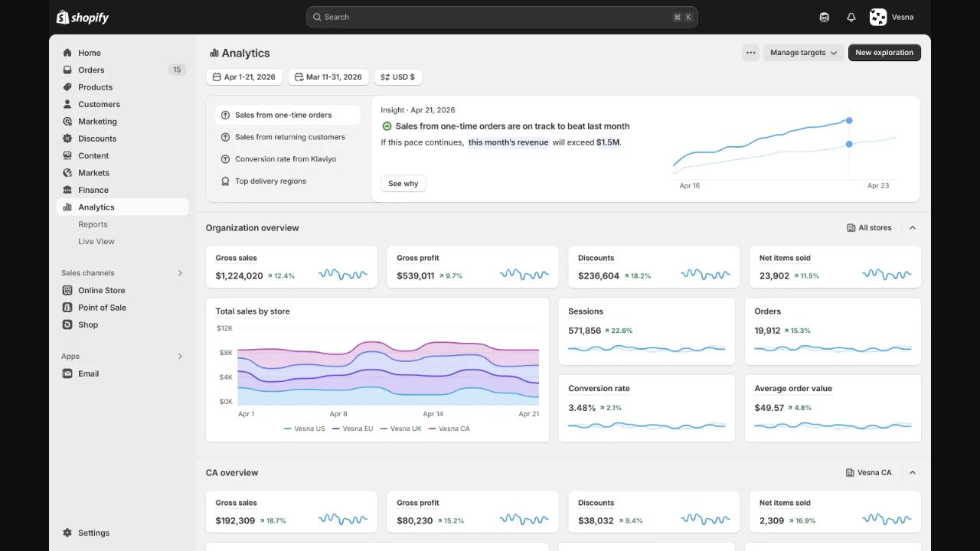This screenshot has width=980, height=551.
Task: Open the Sessions card
Action: click(647, 331)
